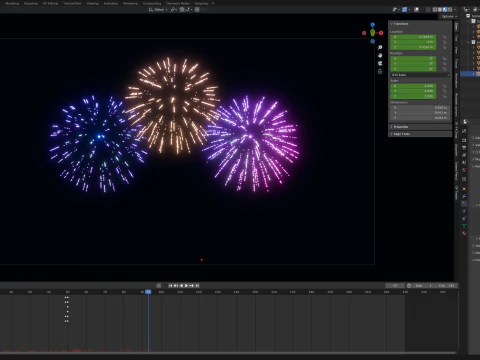Image resolution: width=480 pixels, height=360 pixels.
Task: Select material preview viewport shading
Action: pyautogui.click(x=445, y=9)
